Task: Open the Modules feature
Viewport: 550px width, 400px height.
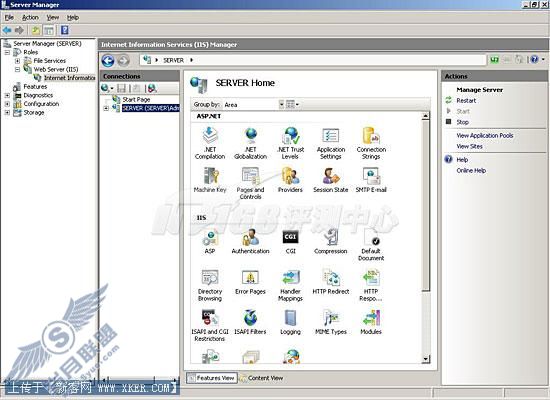Action: pyautogui.click(x=371, y=322)
